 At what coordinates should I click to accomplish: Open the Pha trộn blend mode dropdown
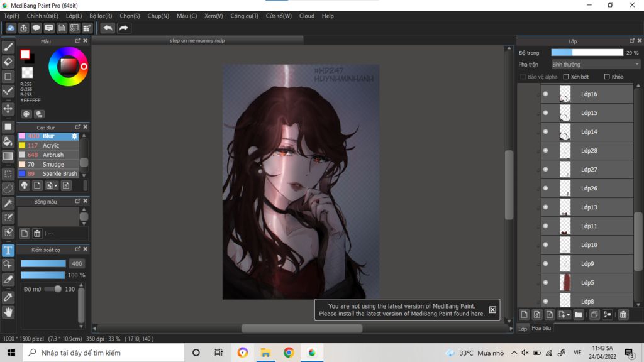click(596, 65)
